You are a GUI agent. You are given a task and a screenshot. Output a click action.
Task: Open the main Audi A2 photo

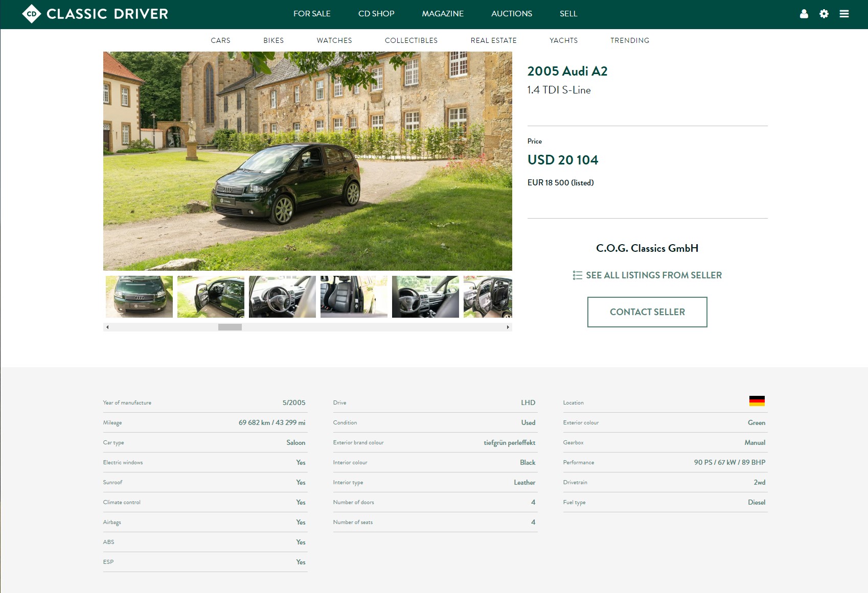tap(308, 161)
